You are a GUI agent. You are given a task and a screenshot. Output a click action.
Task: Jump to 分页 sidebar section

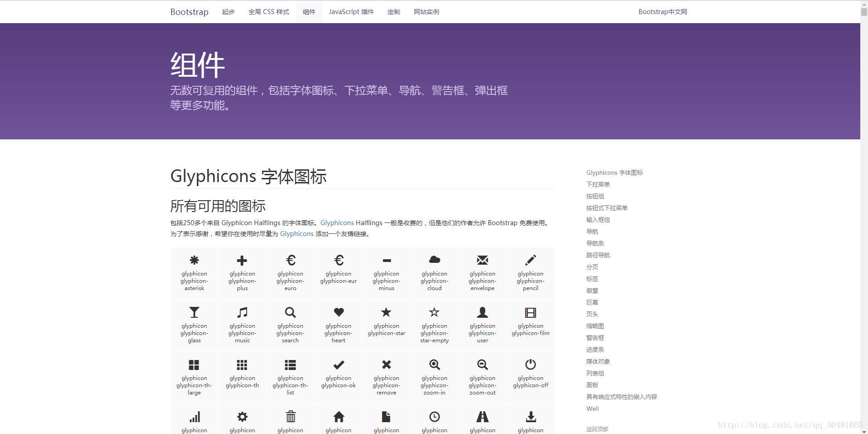(592, 267)
